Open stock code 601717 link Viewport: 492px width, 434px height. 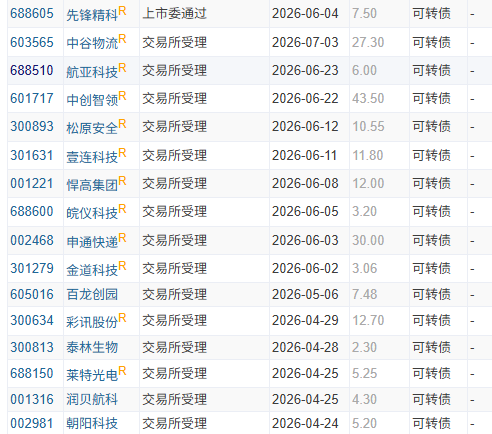click(32, 98)
